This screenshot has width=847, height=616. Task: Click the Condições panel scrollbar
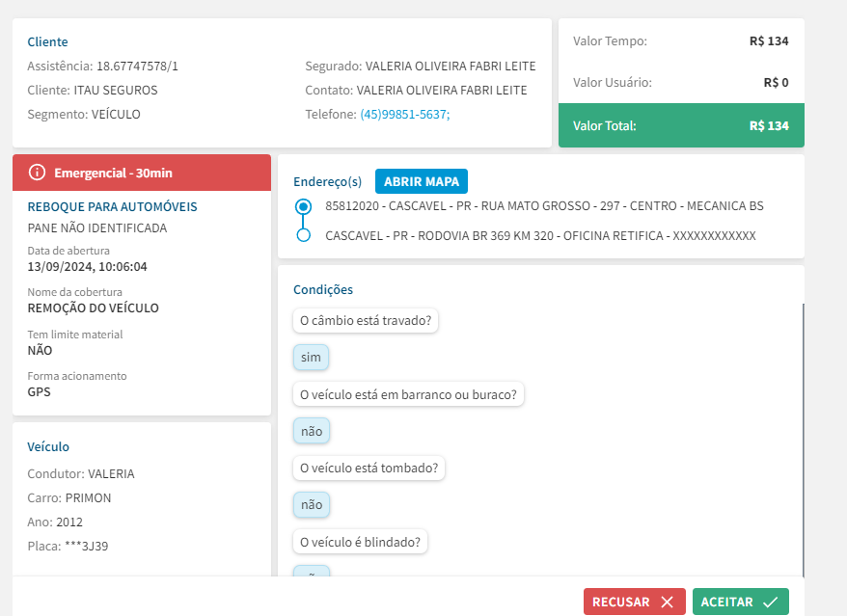[803, 434]
